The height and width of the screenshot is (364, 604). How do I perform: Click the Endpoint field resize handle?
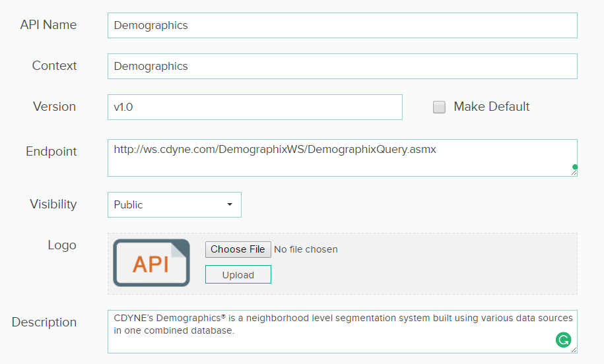pyautogui.click(x=574, y=173)
